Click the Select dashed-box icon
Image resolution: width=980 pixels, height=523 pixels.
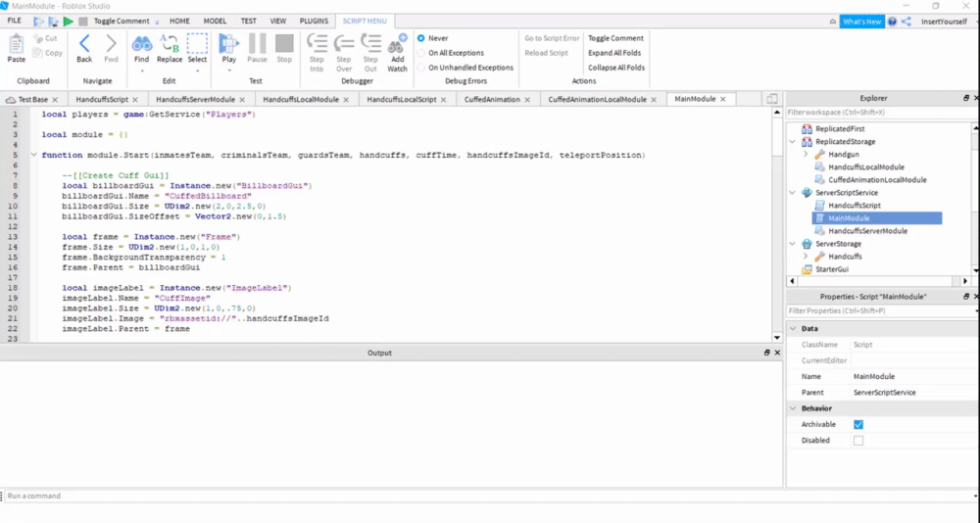point(197,43)
